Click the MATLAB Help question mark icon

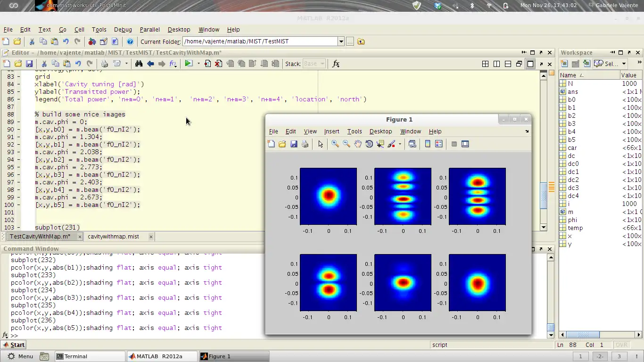click(130, 41)
